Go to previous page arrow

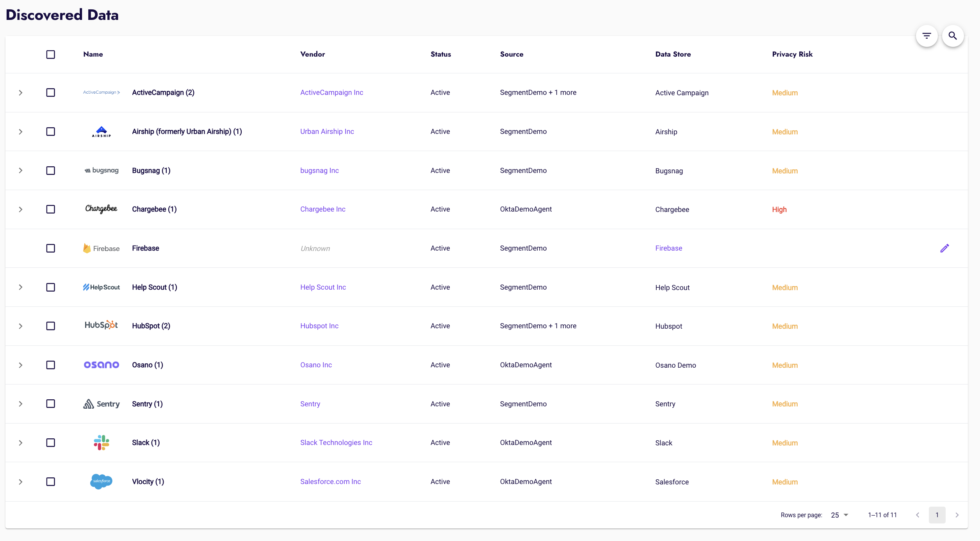(x=918, y=515)
